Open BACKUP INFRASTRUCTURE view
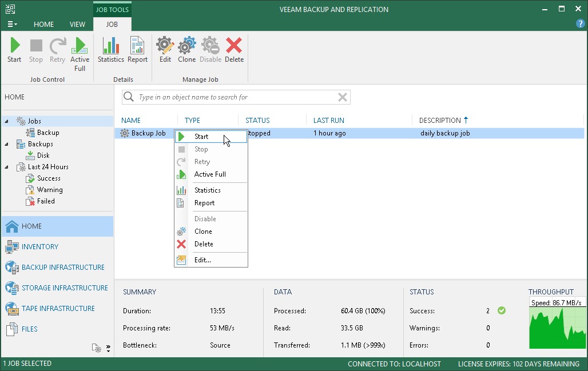This screenshot has height=371, width=588. [x=58, y=268]
